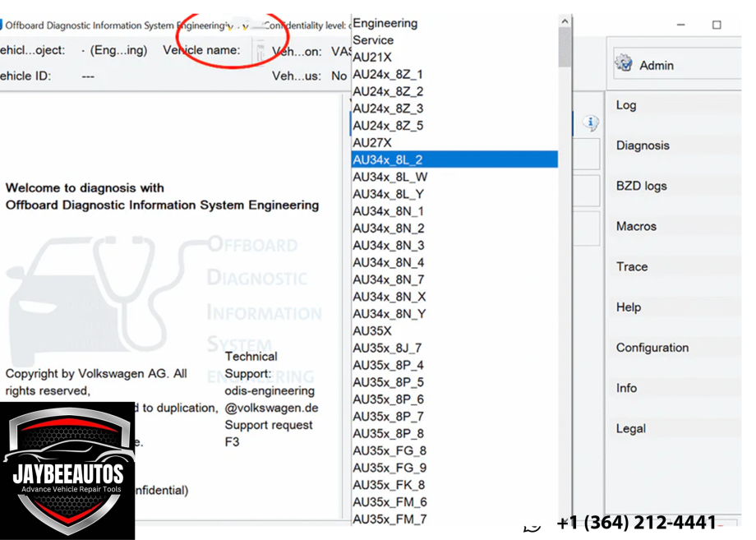Click the Vehicle ID value dashes

tap(88, 76)
